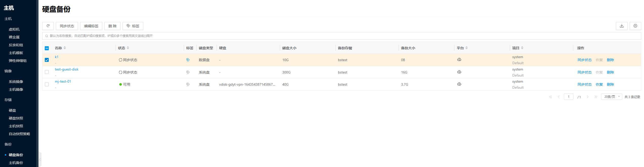Screen dimensions: 644x167
Task: Click the 300G disk size cell
Action: tap(286, 72)
